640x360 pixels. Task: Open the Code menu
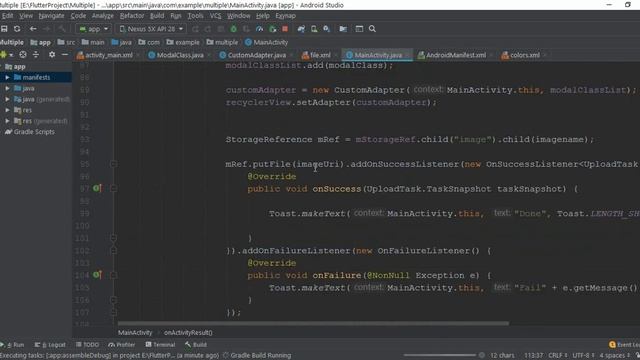(x=78, y=16)
